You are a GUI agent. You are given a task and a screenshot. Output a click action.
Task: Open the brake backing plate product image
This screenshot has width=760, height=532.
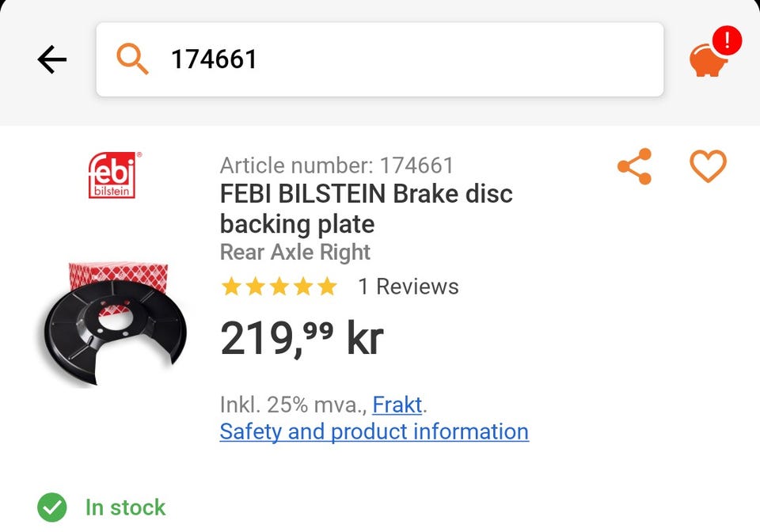114,324
